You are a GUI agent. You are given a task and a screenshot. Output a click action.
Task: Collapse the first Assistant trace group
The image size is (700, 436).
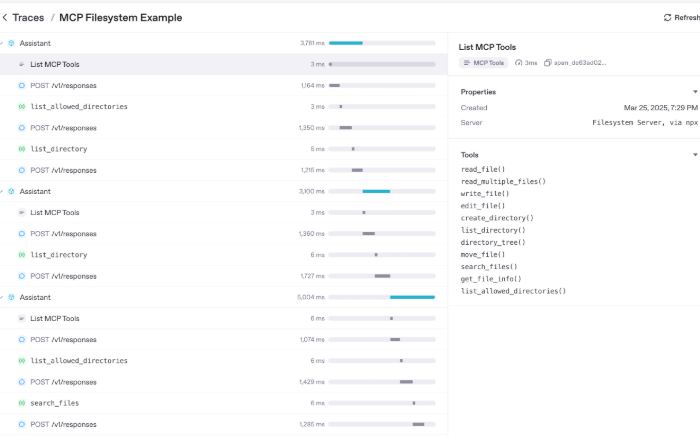click(2, 43)
